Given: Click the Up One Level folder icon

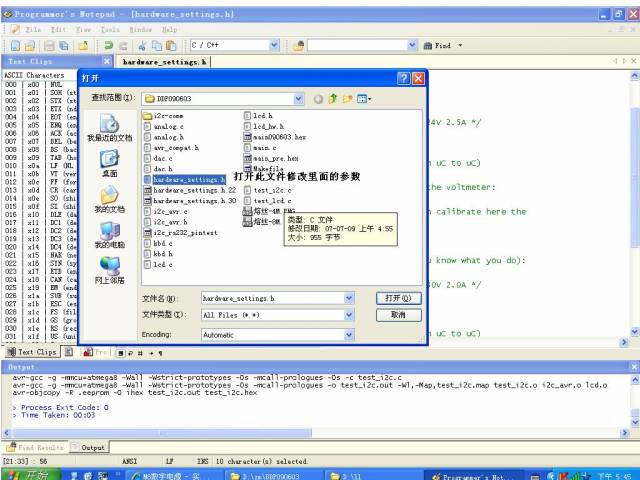Looking at the screenshot, I should pos(332,99).
